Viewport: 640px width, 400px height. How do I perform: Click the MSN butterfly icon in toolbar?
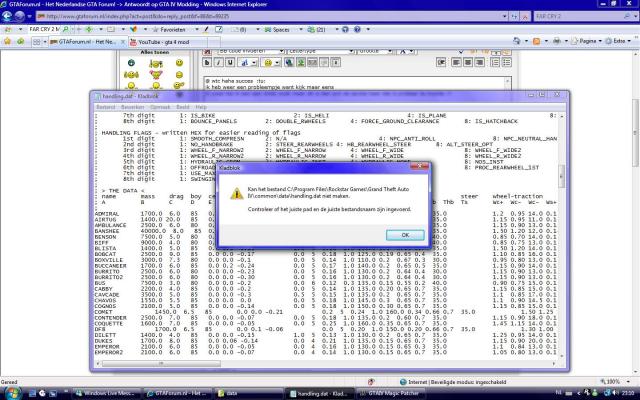(133, 29)
